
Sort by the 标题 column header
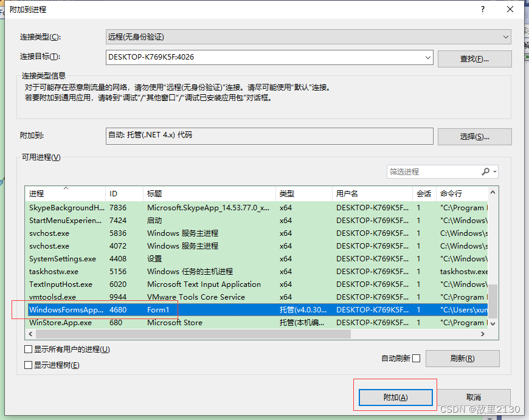(209, 194)
